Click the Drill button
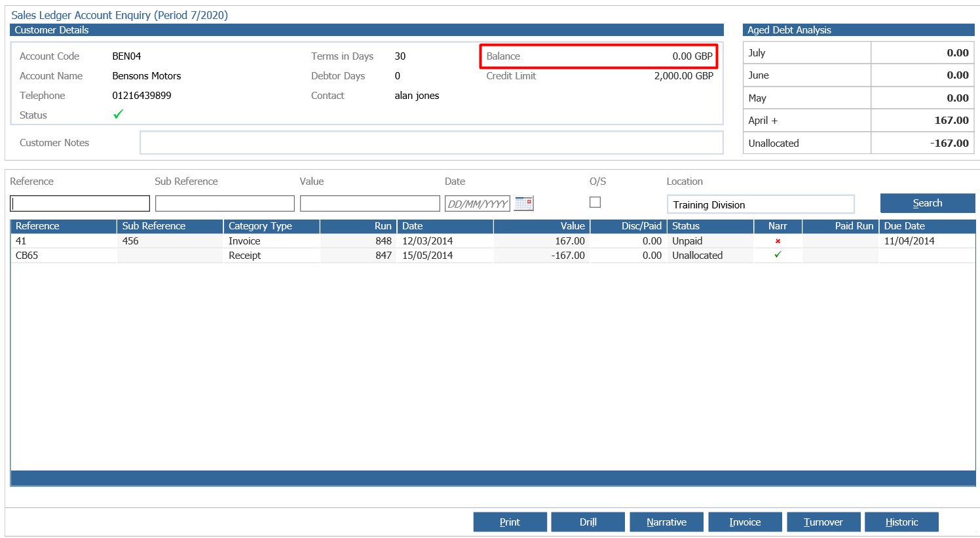This screenshot has width=980, height=538. coord(588,522)
